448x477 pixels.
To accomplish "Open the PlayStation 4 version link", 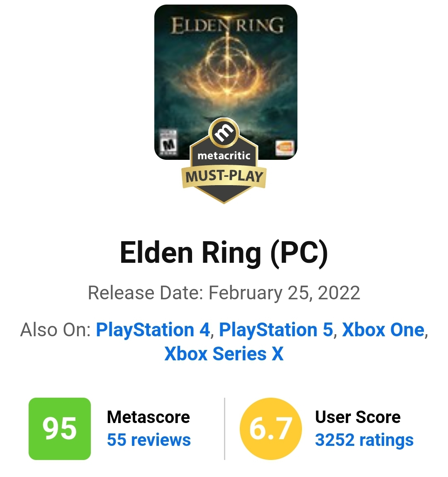I will click(153, 330).
